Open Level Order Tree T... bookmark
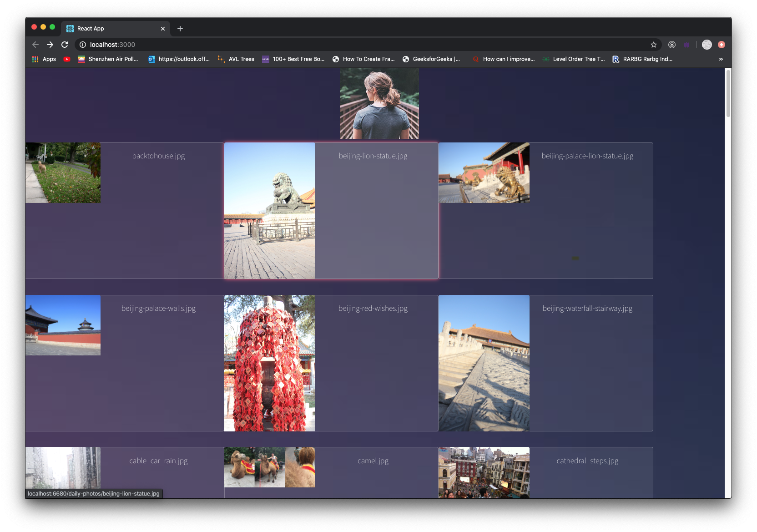Viewport: 757px width, 532px height. click(x=574, y=59)
